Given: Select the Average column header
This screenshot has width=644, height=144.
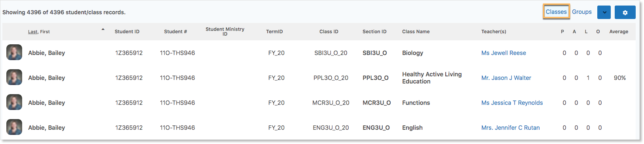Looking at the screenshot, I should click(x=619, y=32).
